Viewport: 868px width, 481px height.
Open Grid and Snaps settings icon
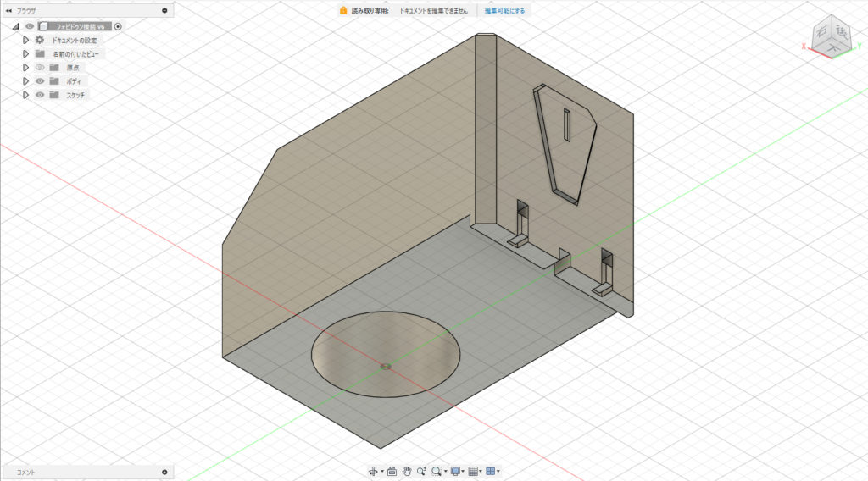[x=475, y=471]
